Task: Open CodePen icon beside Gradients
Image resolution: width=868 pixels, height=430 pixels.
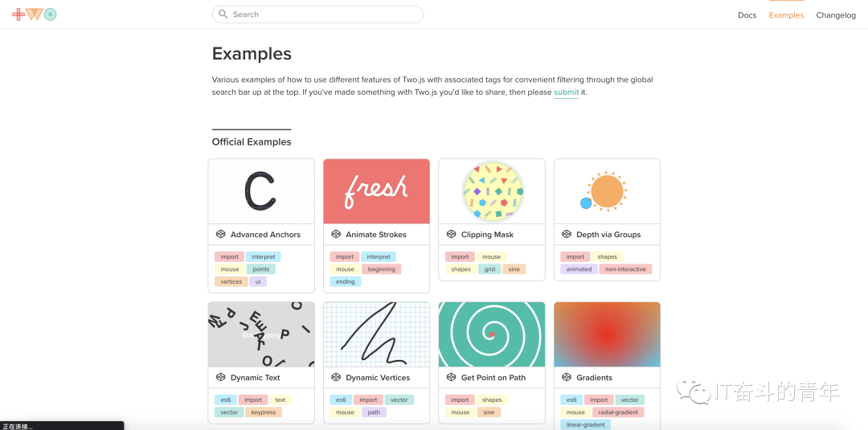Action: point(566,377)
